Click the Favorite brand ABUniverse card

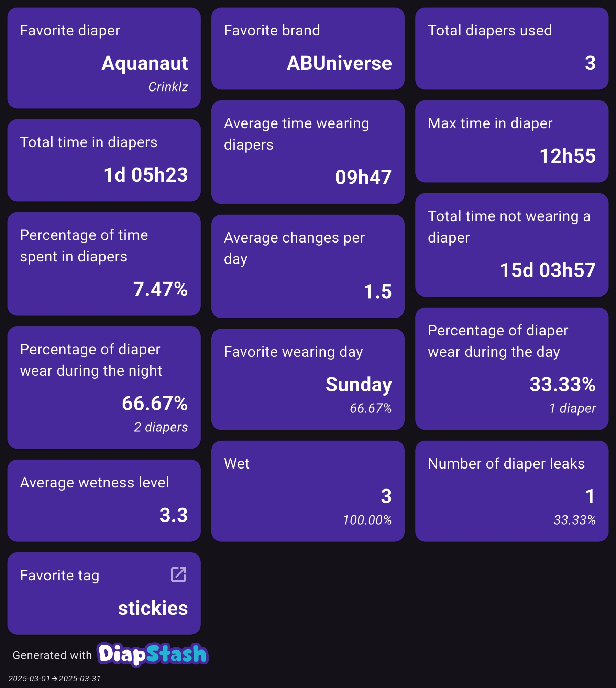(x=308, y=49)
